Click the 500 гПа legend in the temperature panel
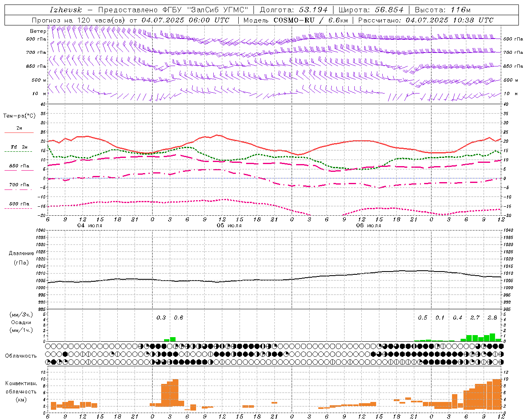The height and width of the screenshot is (420, 525). click(x=19, y=204)
